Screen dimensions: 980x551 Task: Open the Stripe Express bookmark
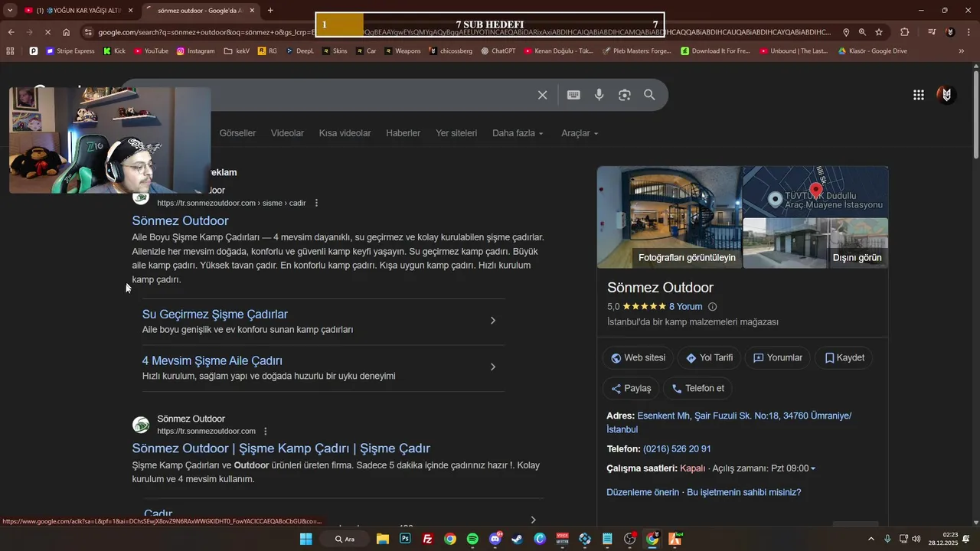pyautogui.click(x=70, y=51)
